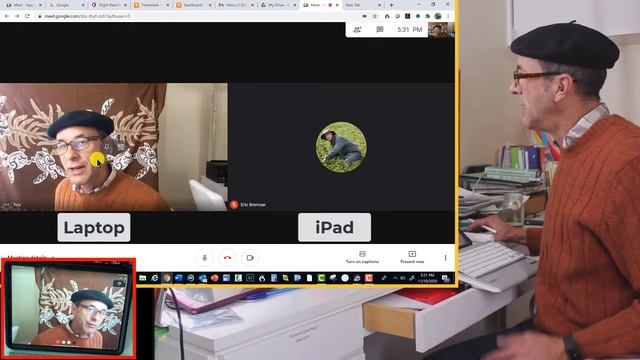The image size is (640, 360).
Task: Click the muted mic icon next to Eric Brennan
Action: 234,204
